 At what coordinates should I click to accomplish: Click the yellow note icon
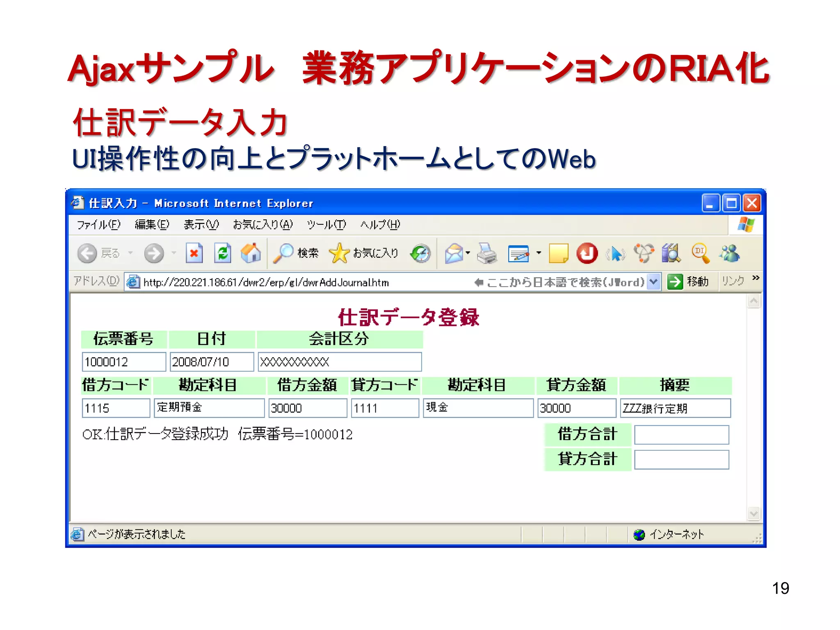(x=558, y=253)
